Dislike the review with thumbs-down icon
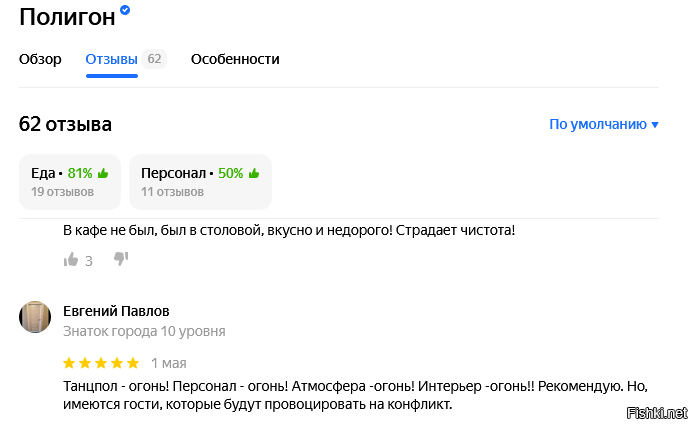 click(121, 260)
